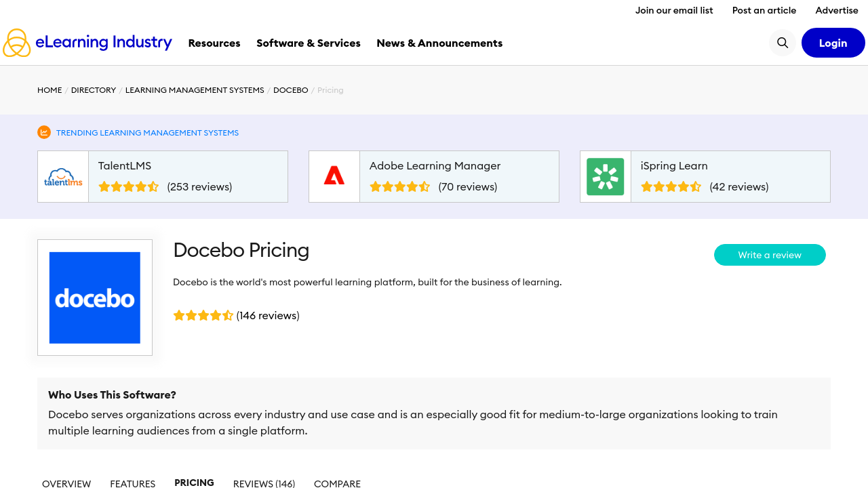Click the Docebo logo image

point(95,298)
